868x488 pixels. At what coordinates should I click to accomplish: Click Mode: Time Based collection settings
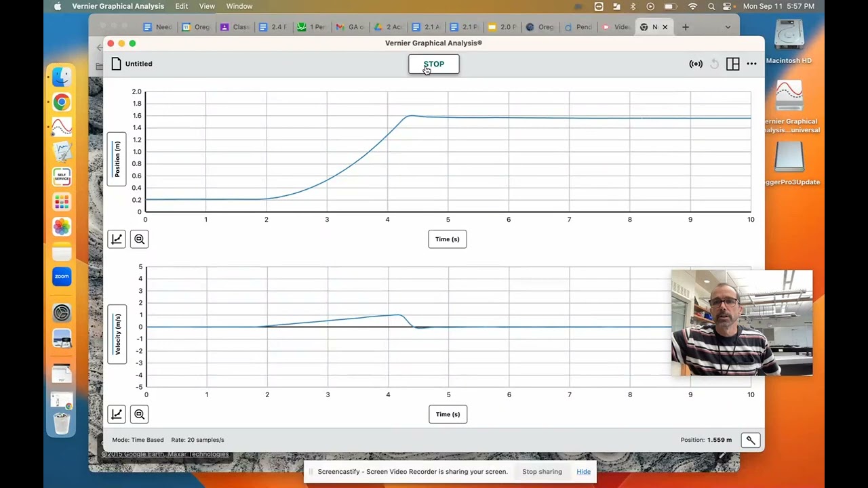[x=138, y=440]
